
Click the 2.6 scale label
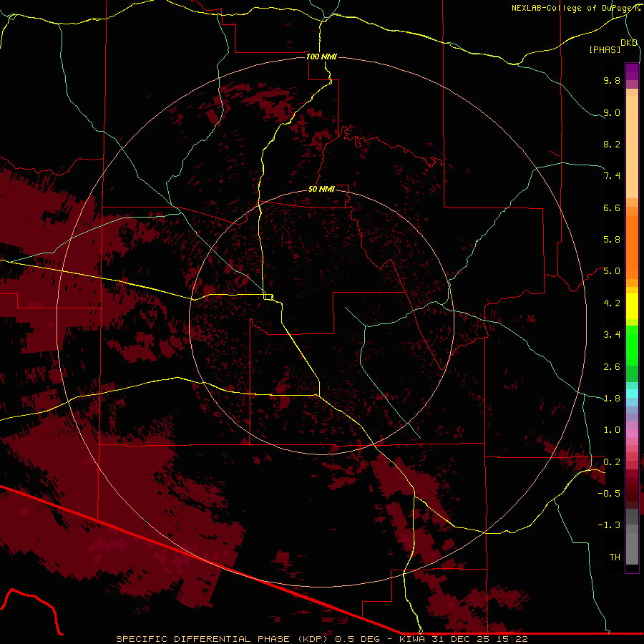pyautogui.click(x=612, y=366)
